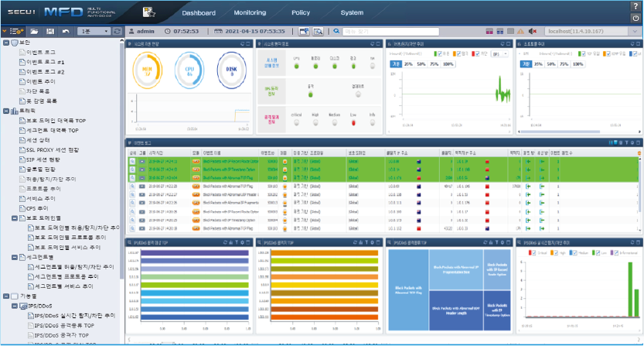
Task: Open the 1분 refresh interval dropdown
Action: [94, 31]
